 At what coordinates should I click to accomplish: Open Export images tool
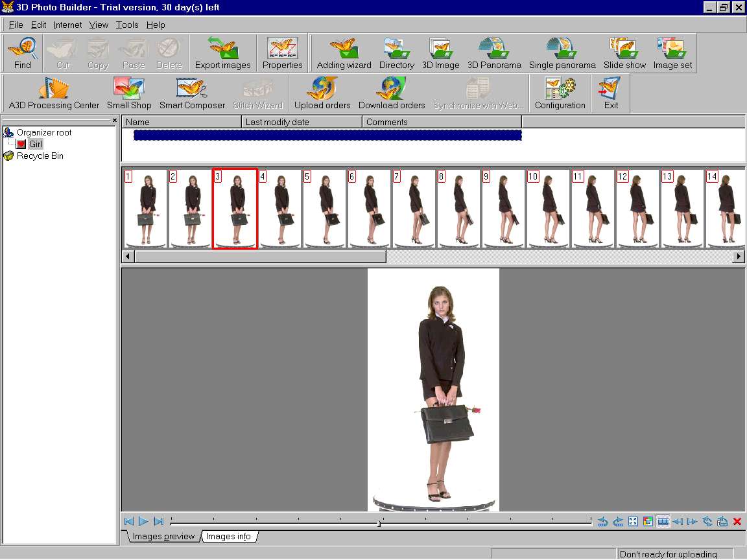coord(222,53)
